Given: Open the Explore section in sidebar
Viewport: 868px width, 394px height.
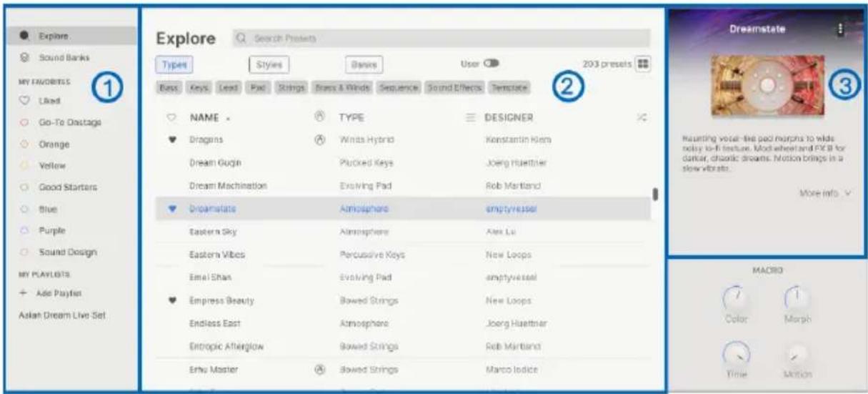Looking at the screenshot, I should click(71, 35).
